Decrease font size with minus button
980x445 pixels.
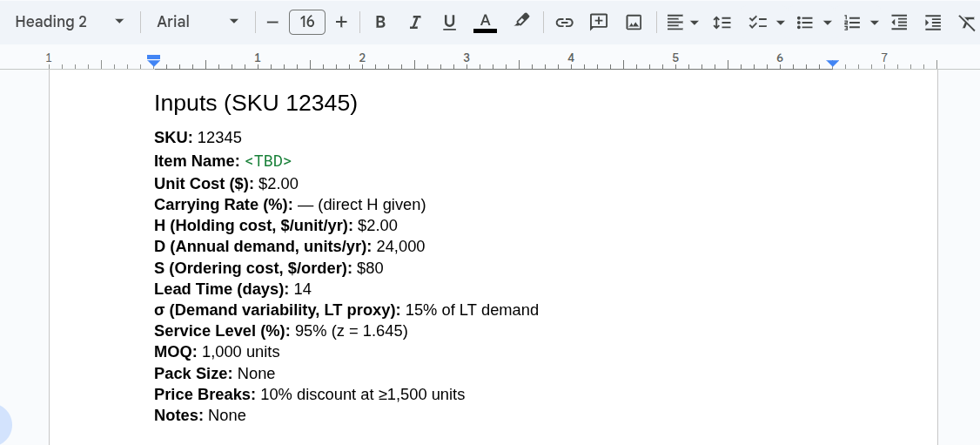coord(272,22)
